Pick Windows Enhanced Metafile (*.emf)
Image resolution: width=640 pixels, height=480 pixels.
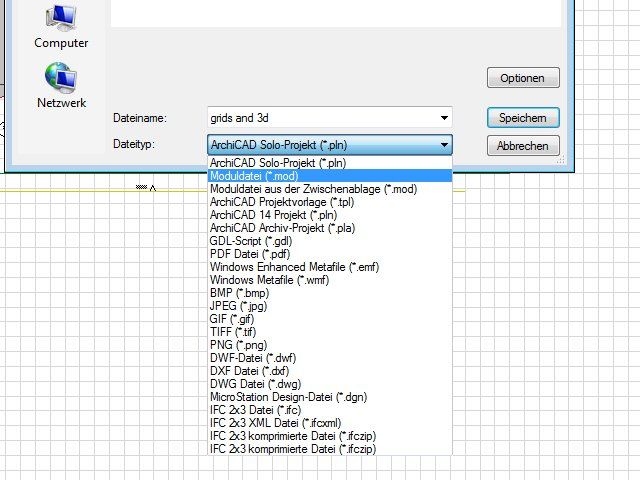330,267
